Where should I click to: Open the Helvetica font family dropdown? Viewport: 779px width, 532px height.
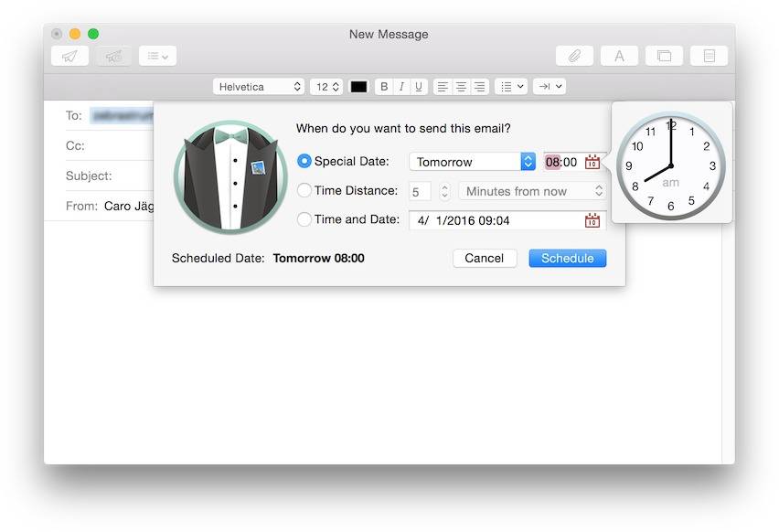(x=259, y=87)
